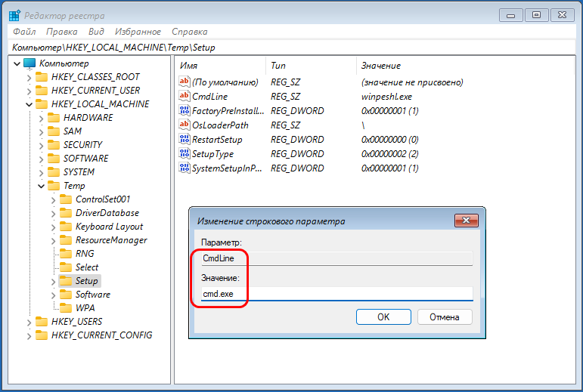This screenshot has width=583, height=392.
Task: Expand the Software key under Temp
Action: pos(53,295)
